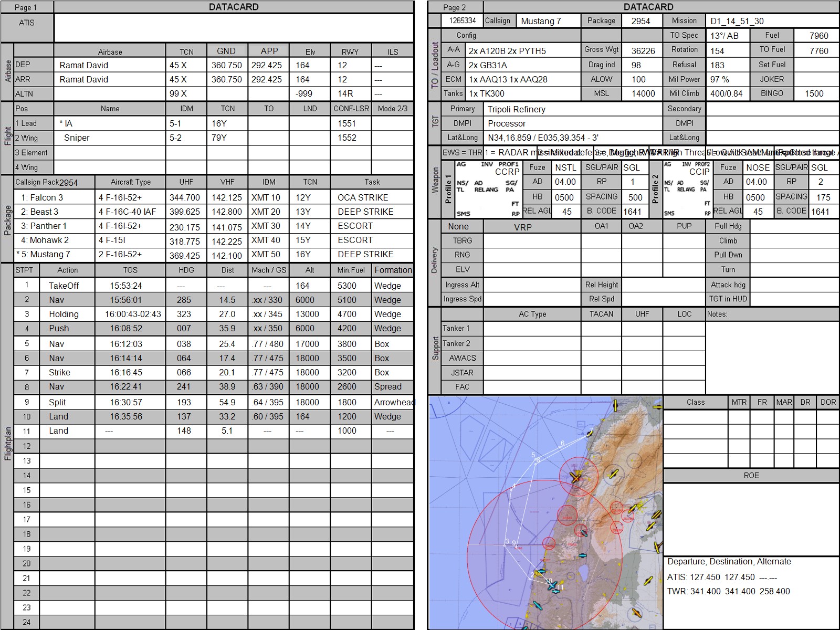The width and height of the screenshot is (840, 630).
Task: Select the callsign value 'Mustang 7' on Page 2
Action: pyautogui.click(x=541, y=21)
